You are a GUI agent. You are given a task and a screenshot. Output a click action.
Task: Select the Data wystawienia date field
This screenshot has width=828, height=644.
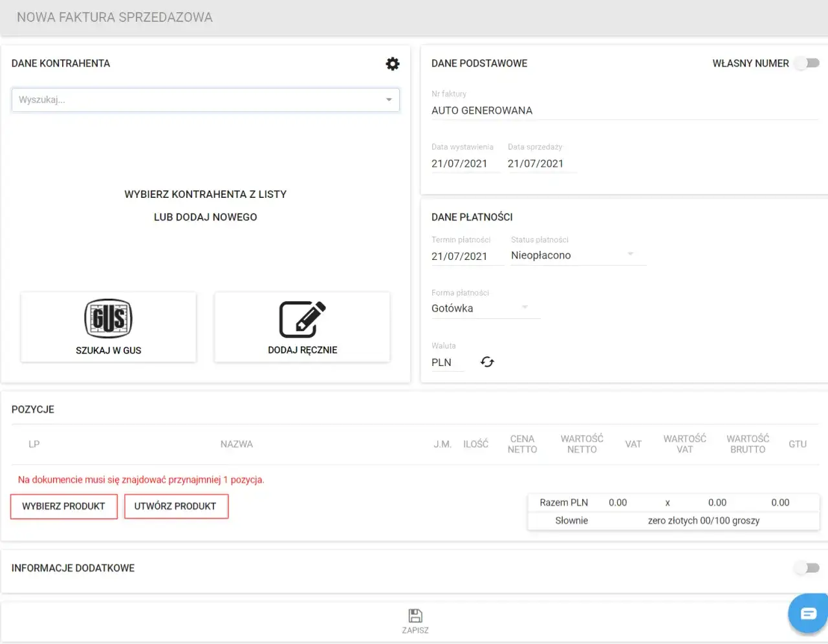click(466, 164)
